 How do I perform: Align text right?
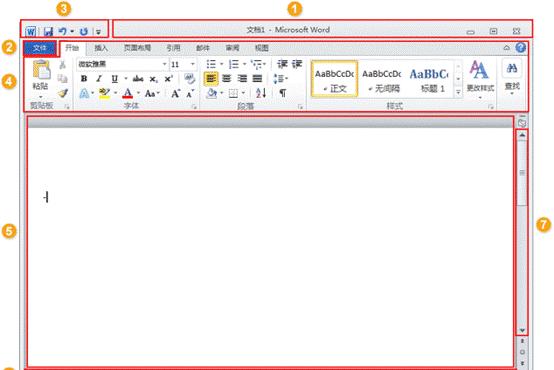tap(242, 78)
